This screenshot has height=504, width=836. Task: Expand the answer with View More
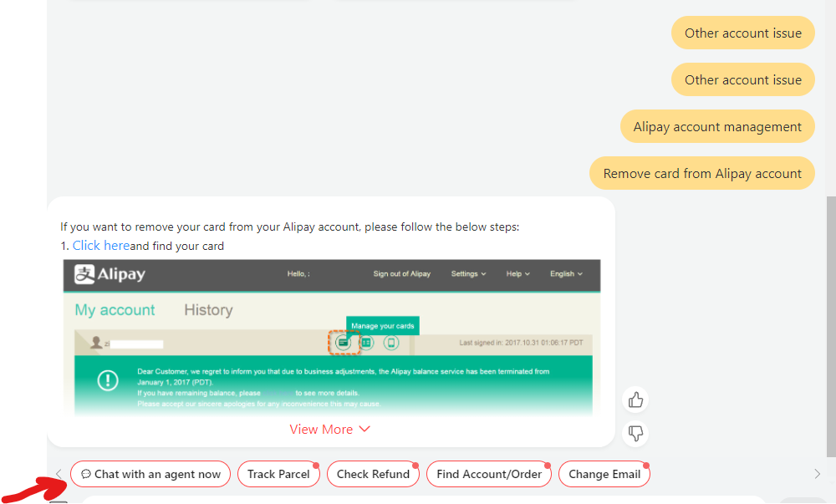(x=329, y=430)
